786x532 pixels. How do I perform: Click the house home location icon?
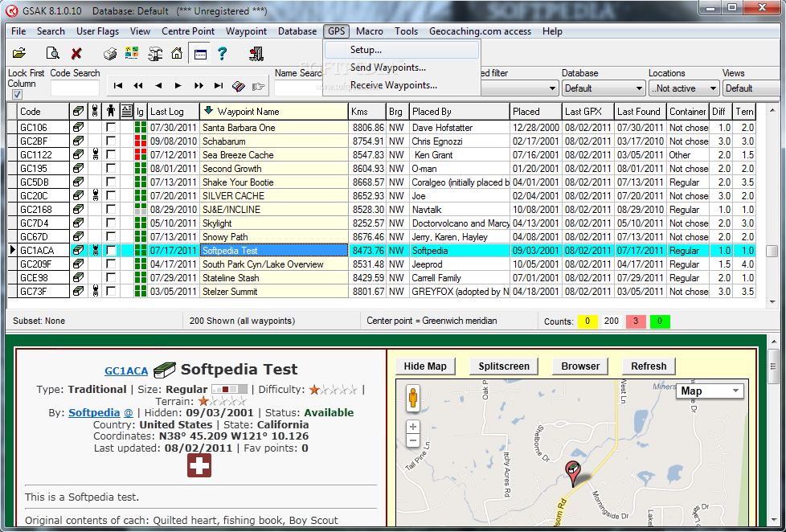point(177,53)
